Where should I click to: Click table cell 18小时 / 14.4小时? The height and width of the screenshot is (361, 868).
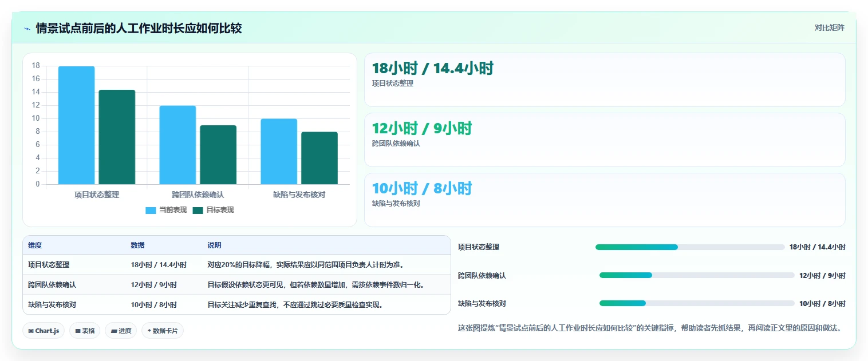click(x=159, y=265)
